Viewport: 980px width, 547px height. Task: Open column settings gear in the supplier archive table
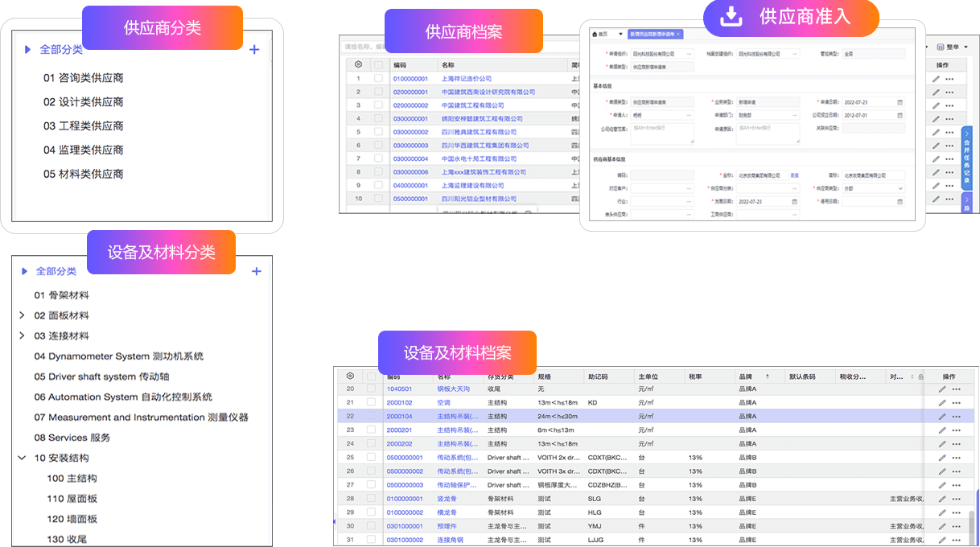(358, 64)
